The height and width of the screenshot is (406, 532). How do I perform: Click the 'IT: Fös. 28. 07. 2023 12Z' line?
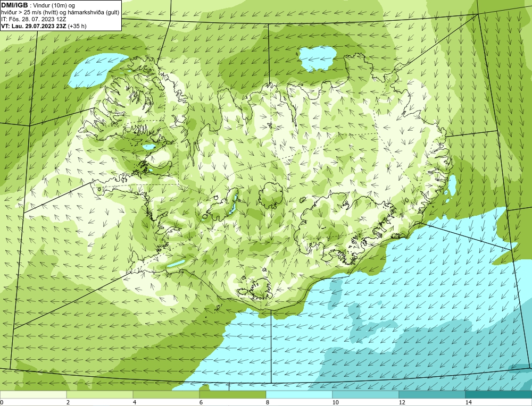click(x=34, y=19)
